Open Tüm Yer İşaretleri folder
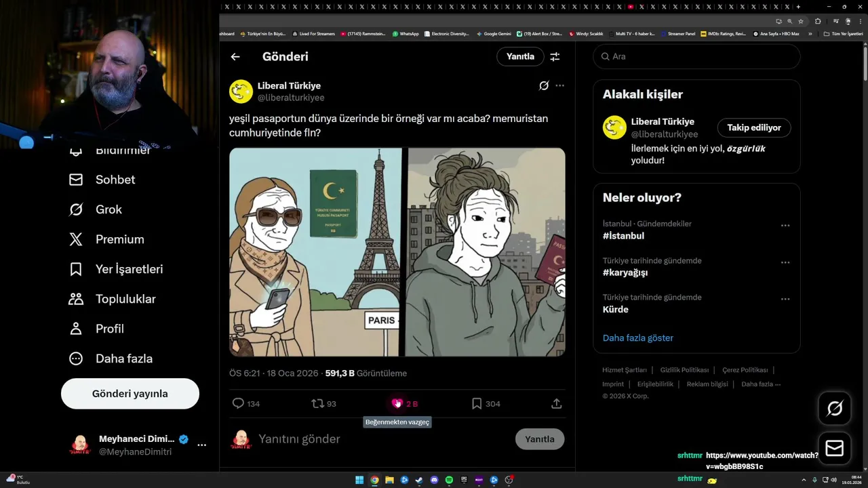This screenshot has height=488, width=868. 843,34
